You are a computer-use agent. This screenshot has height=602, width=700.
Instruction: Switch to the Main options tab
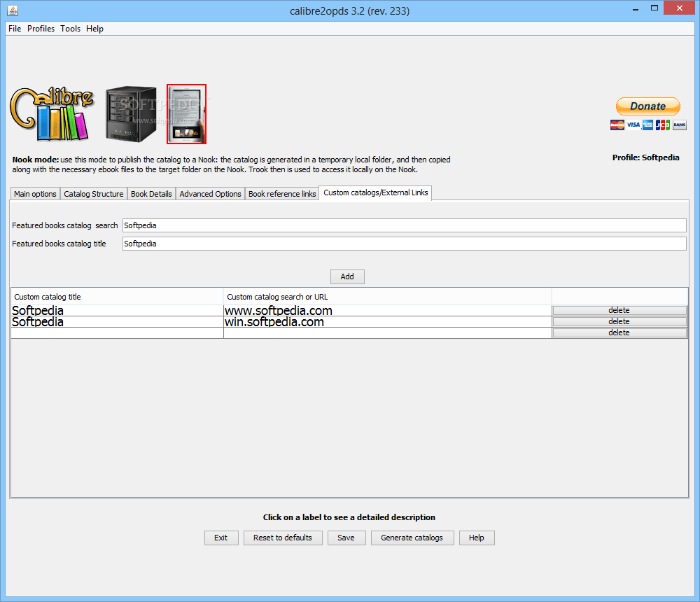35,194
